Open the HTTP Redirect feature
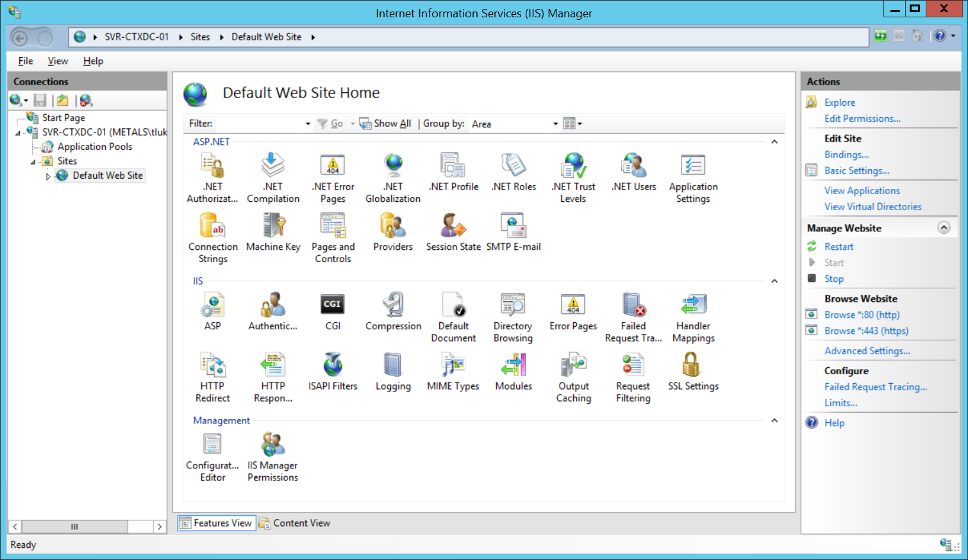This screenshot has height=560, width=968. click(212, 378)
